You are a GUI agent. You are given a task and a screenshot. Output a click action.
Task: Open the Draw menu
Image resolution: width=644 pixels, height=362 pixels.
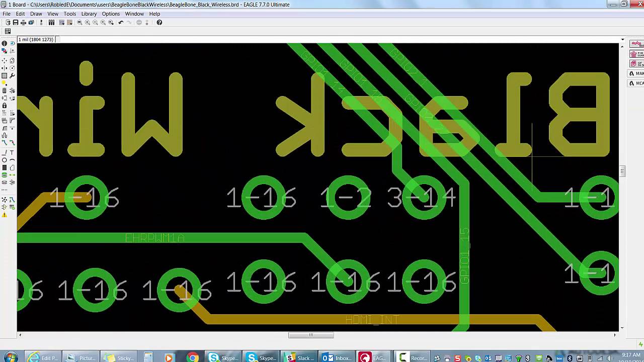click(36, 14)
